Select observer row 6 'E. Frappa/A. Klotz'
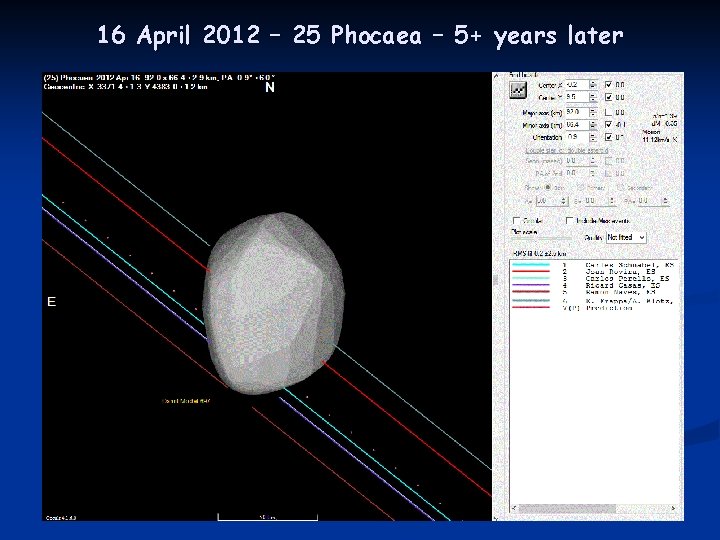The image size is (720, 540). [593, 301]
